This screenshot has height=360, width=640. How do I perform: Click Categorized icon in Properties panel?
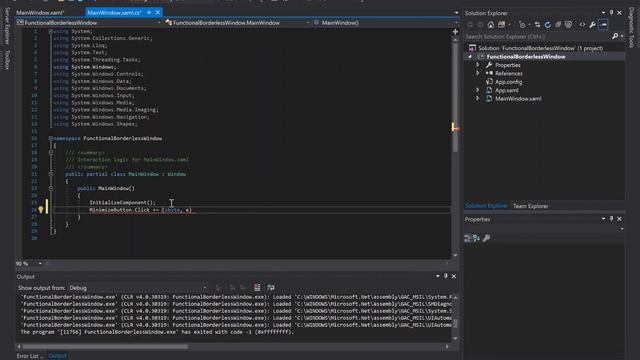(x=468, y=238)
